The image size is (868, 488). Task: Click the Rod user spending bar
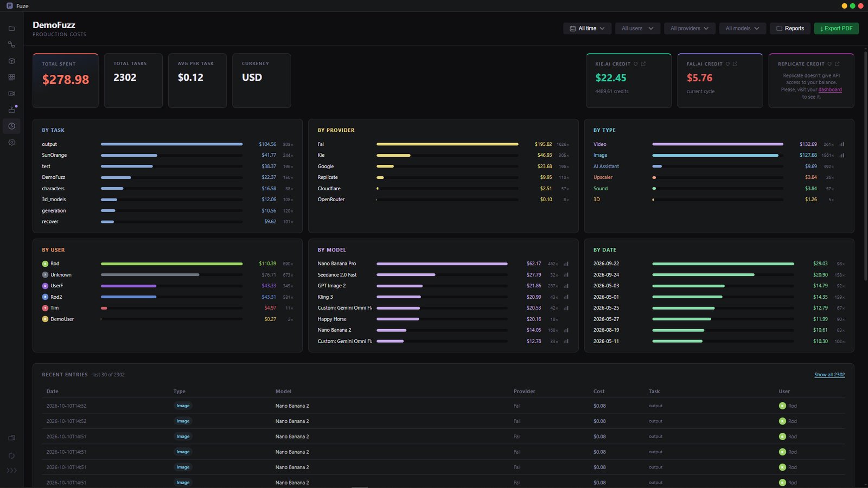point(171,264)
